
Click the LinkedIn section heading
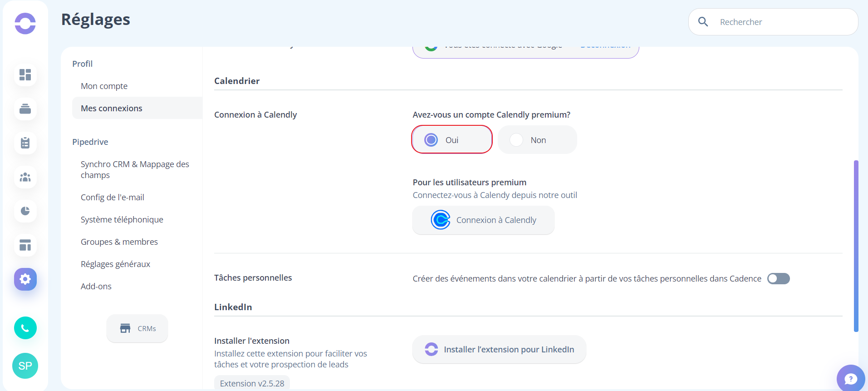(x=233, y=307)
